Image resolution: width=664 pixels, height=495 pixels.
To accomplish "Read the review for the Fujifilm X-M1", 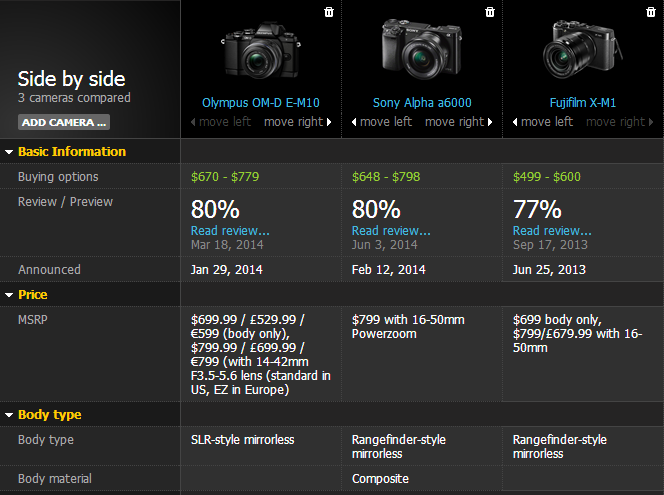I will (x=552, y=231).
